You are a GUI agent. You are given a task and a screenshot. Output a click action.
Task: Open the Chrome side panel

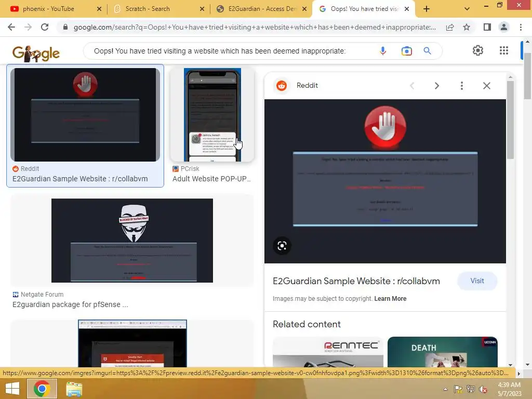pyautogui.click(x=487, y=27)
